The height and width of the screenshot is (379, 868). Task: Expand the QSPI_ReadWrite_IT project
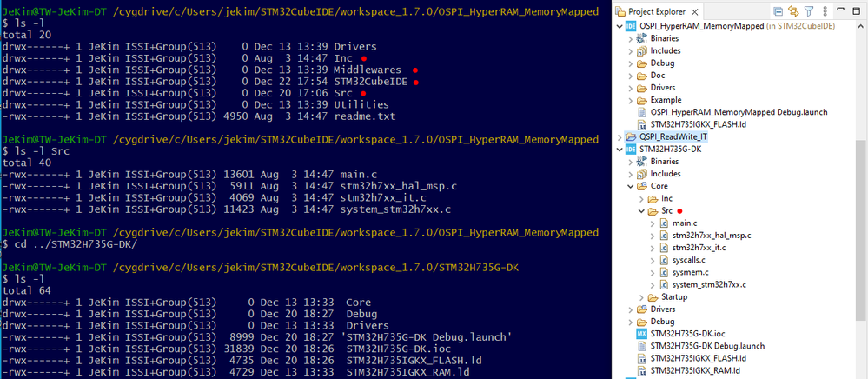click(619, 136)
